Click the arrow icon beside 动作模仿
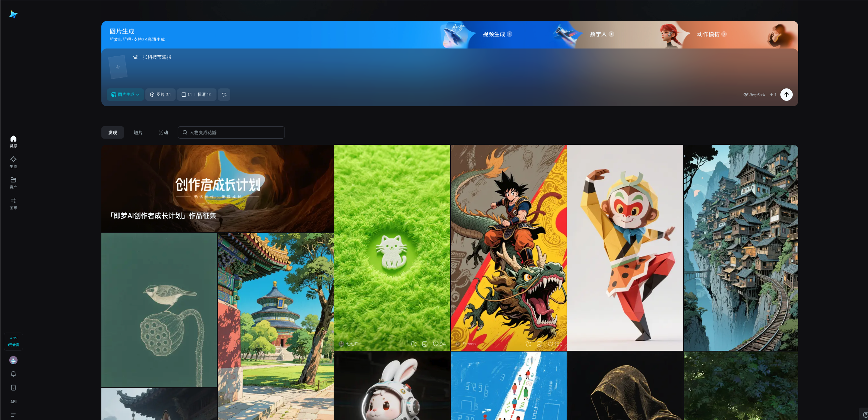The image size is (868, 420). point(724,34)
